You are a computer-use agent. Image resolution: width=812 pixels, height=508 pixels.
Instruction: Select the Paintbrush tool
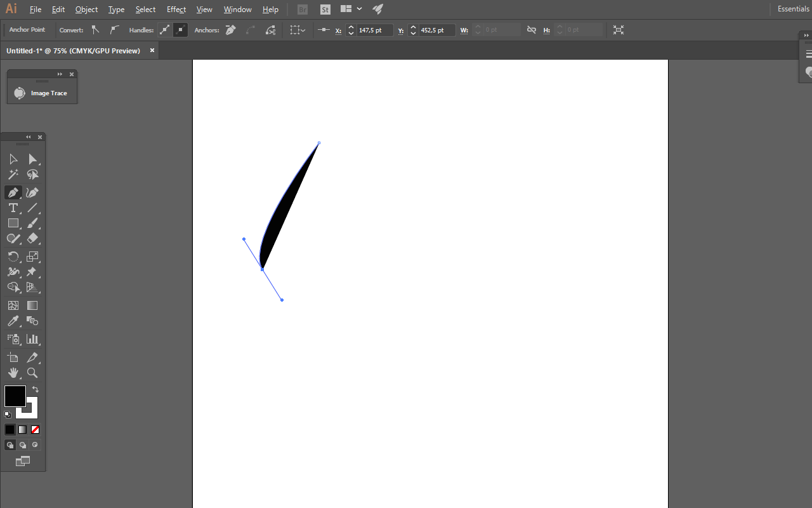click(x=31, y=223)
